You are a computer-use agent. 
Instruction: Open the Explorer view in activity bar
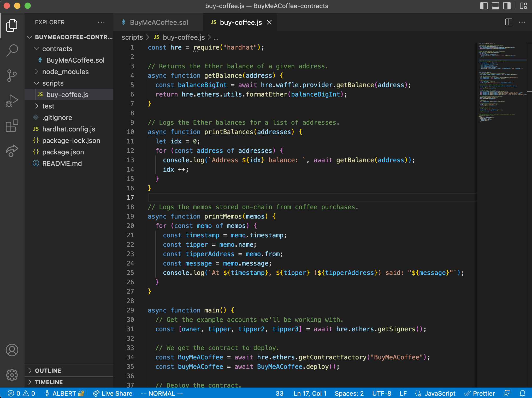click(12, 26)
